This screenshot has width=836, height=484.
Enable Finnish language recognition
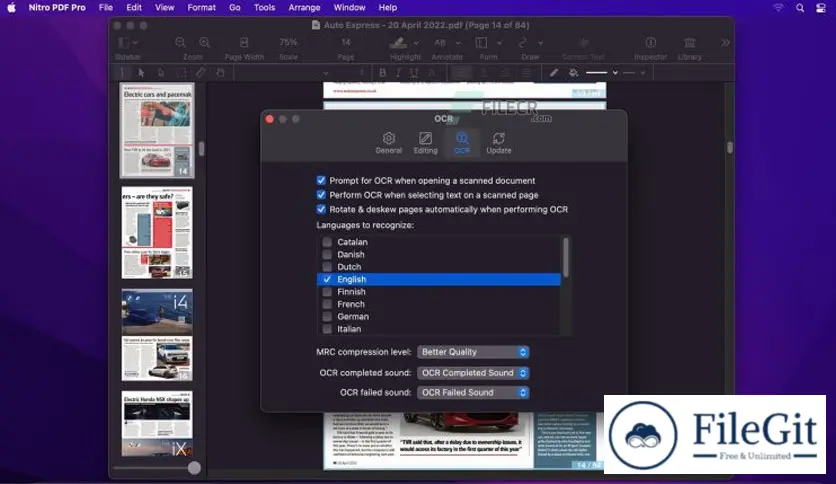tap(327, 292)
